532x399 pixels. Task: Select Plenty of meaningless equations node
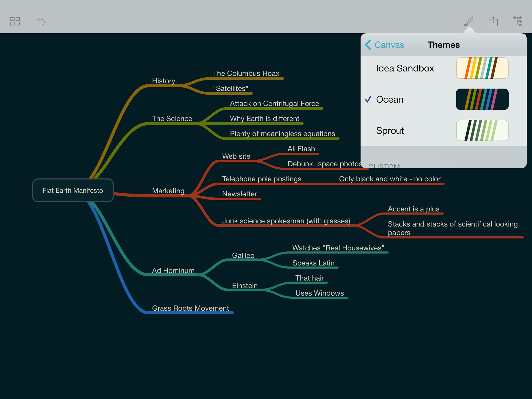(x=283, y=134)
